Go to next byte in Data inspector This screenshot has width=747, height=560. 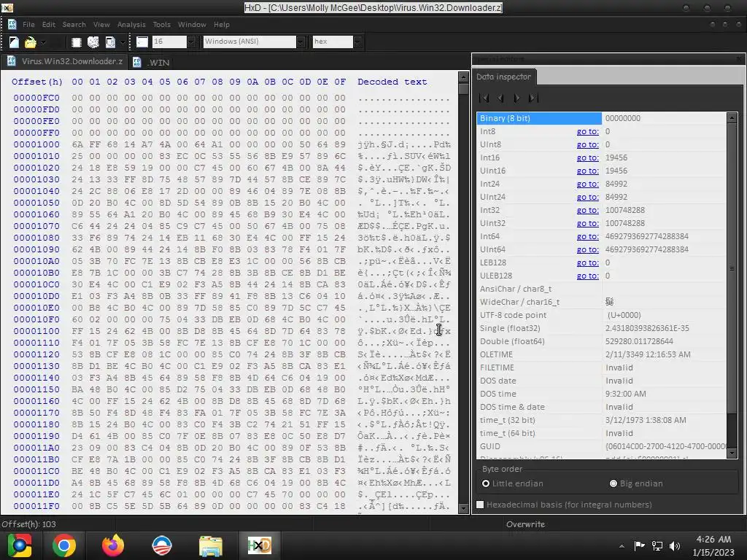coord(516,98)
